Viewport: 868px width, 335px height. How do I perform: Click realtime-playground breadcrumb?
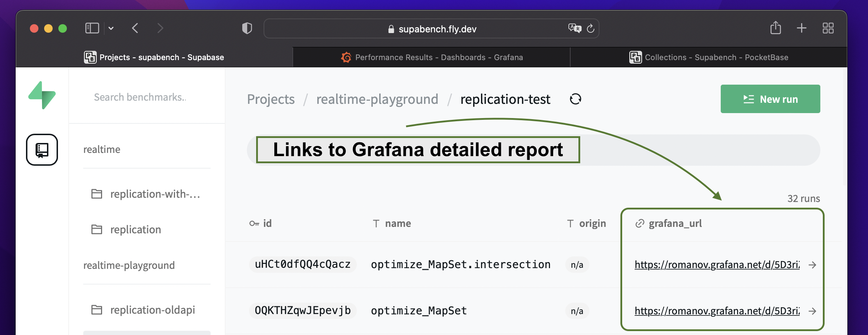(377, 99)
